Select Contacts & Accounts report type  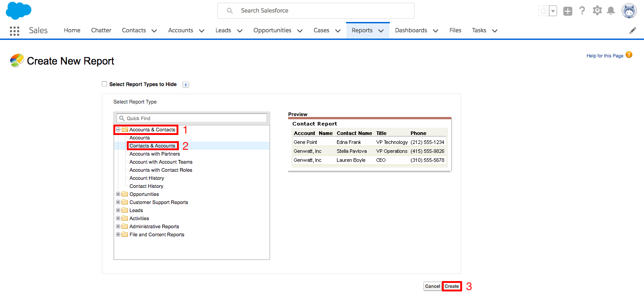(152, 146)
